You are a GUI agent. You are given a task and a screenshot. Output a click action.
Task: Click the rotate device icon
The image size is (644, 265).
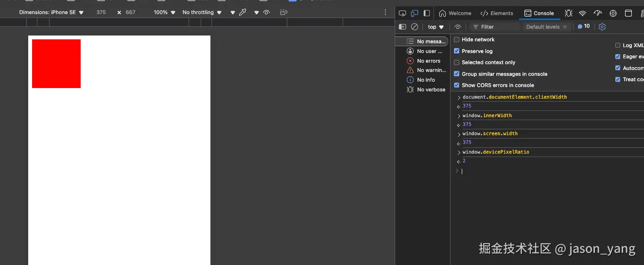tap(284, 12)
